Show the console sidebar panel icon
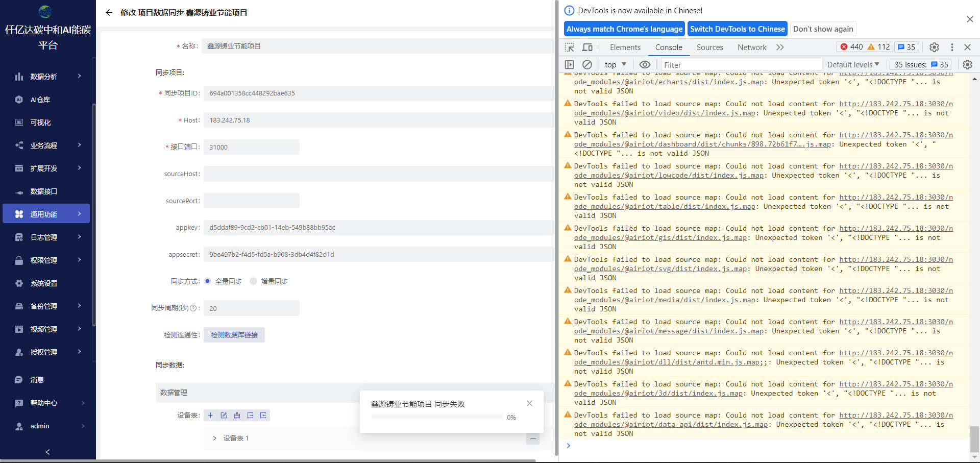This screenshot has width=980, height=463. point(570,65)
